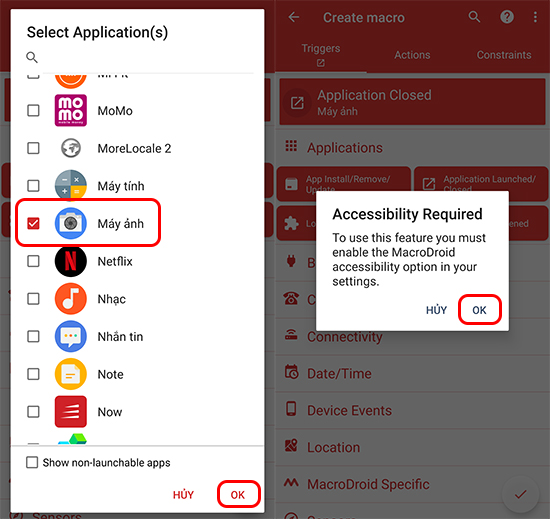Image resolution: width=550 pixels, height=519 pixels.
Task: Tap the Nhạc music app icon
Action: [71, 299]
